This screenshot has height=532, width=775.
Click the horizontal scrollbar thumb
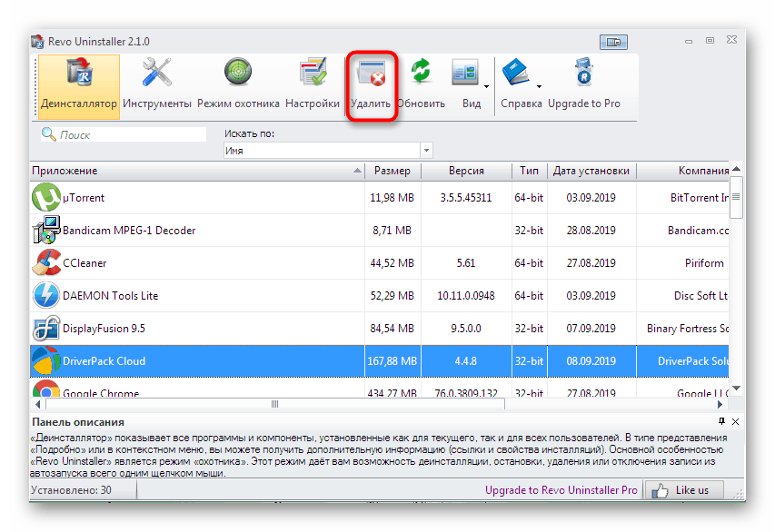275,404
